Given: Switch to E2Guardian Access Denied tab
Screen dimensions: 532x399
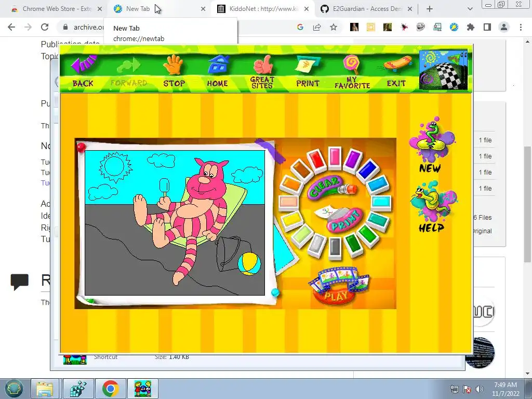Looking at the screenshot, I should [366, 9].
